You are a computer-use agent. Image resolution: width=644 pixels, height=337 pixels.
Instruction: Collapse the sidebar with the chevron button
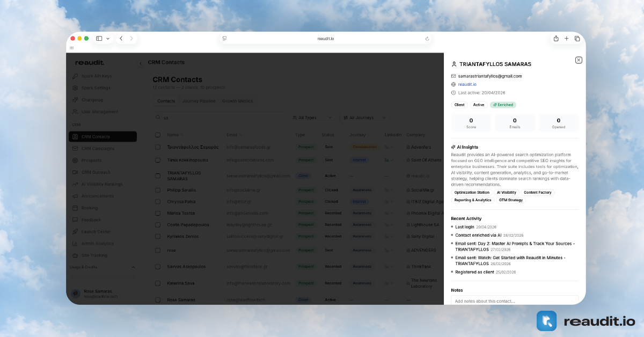(141, 63)
